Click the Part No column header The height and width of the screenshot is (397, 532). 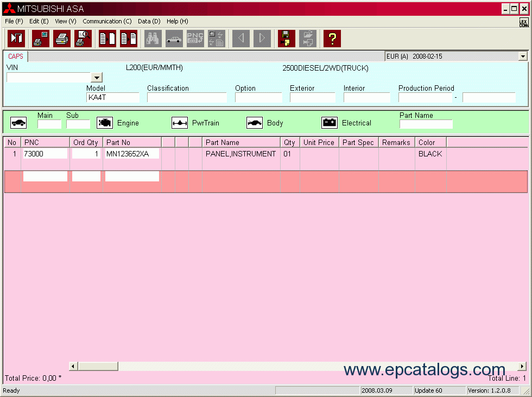(x=132, y=142)
